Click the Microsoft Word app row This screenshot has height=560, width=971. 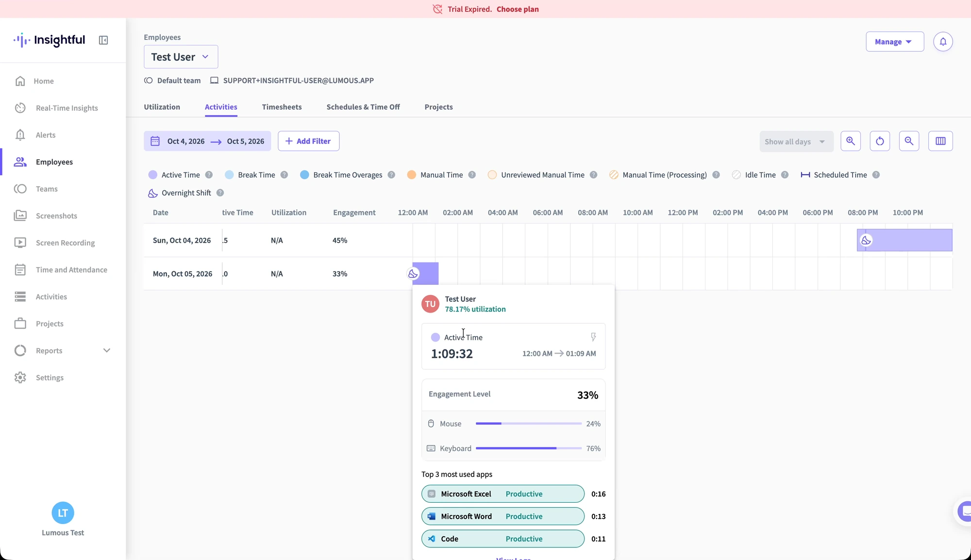pyautogui.click(x=502, y=516)
